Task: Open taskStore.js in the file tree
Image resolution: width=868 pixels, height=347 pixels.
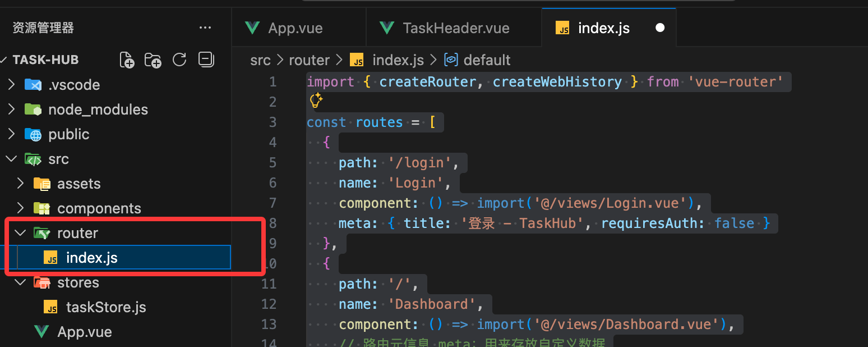Action: coord(105,307)
